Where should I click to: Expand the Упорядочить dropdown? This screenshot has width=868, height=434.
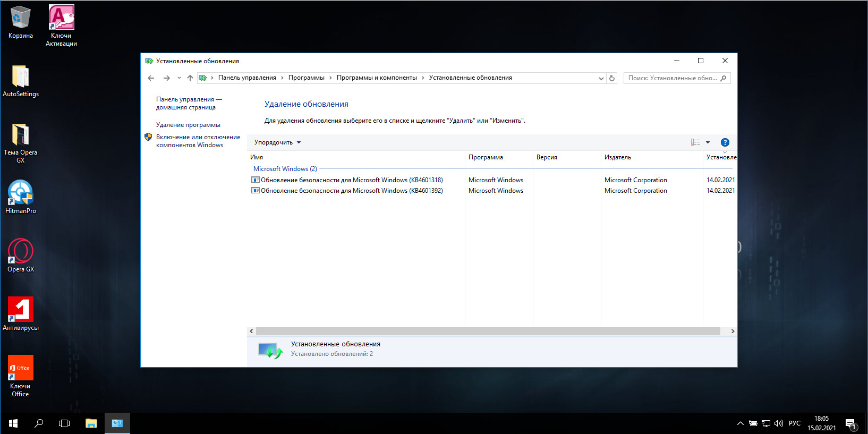coord(277,142)
